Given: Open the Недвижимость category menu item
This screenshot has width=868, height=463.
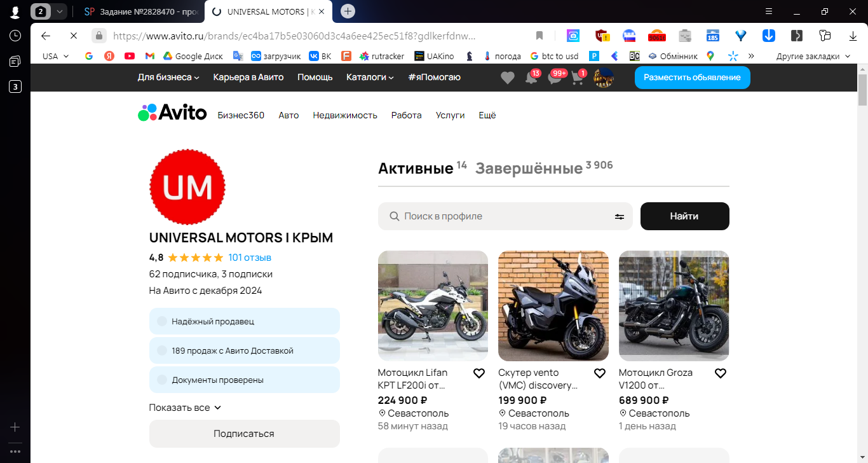Looking at the screenshot, I should 345,115.
